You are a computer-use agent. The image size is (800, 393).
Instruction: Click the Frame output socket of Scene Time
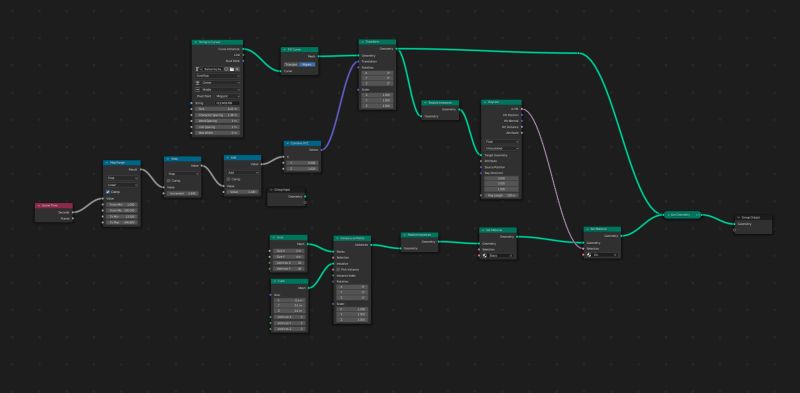72,218
